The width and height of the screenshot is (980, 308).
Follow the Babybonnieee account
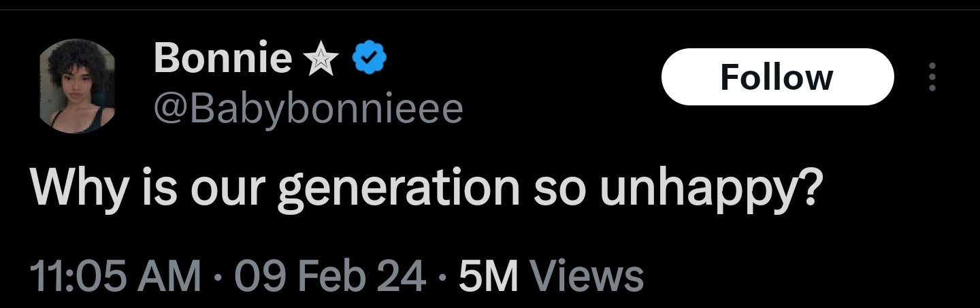(777, 77)
